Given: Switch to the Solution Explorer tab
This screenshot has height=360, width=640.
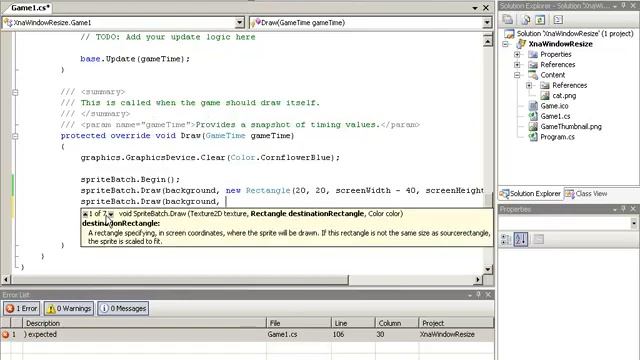Looking at the screenshot, I should point(531,194).
